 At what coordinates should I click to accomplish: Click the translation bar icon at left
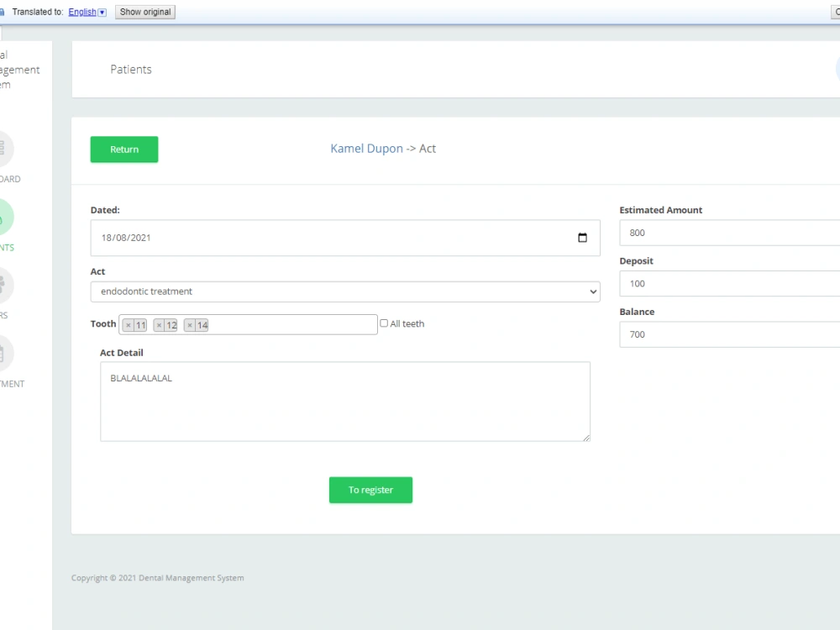click(x=2, y=12)
